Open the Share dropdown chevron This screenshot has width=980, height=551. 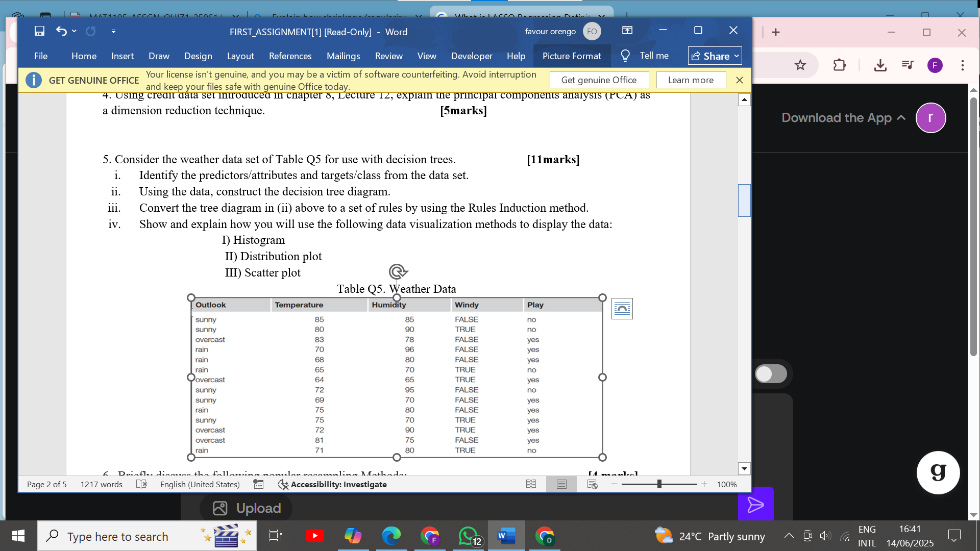pos(736,56)
